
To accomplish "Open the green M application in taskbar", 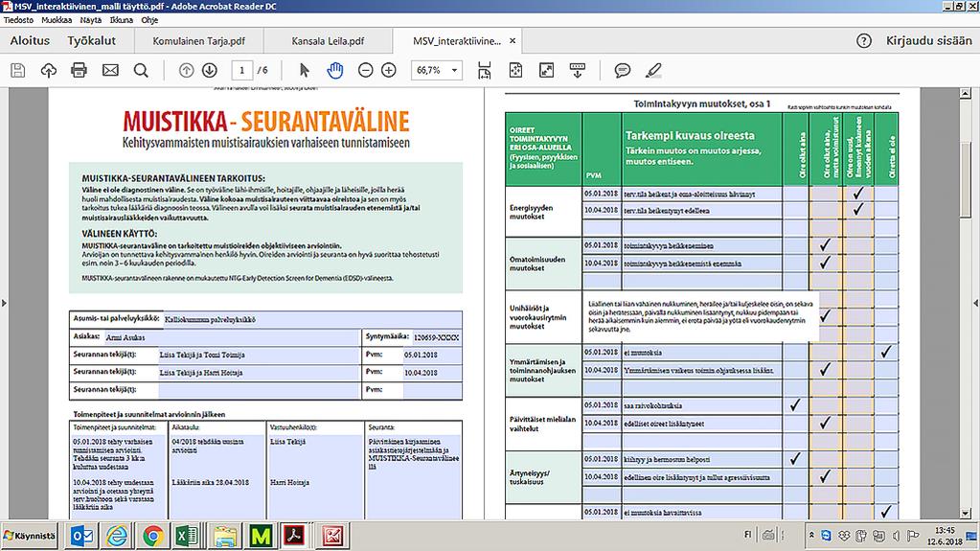I will pyautogui.click(x=260, y=536).
